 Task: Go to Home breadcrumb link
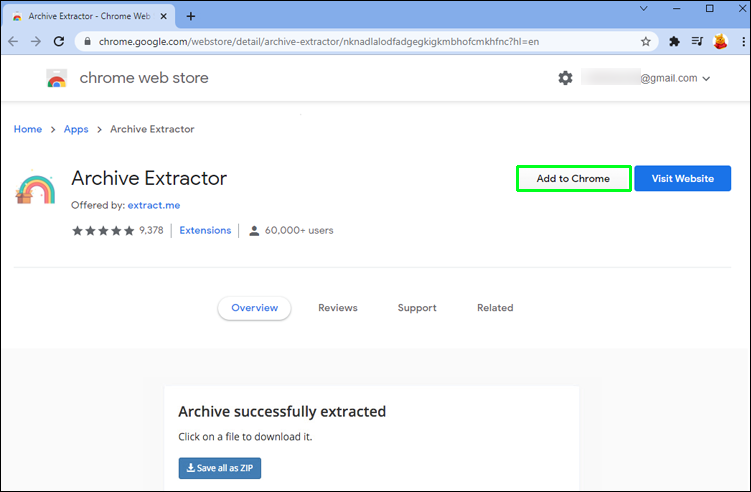click(28, 129)
